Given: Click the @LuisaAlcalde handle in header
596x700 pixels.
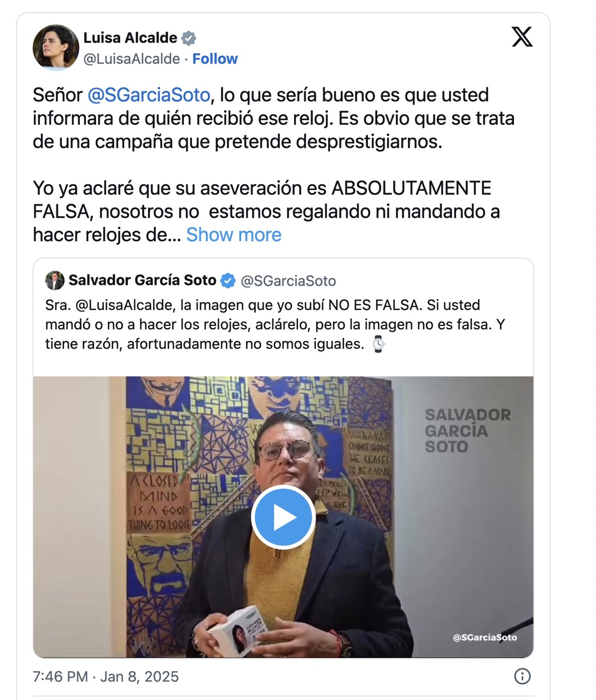Looking at the screenshot, I should point(131,59).
